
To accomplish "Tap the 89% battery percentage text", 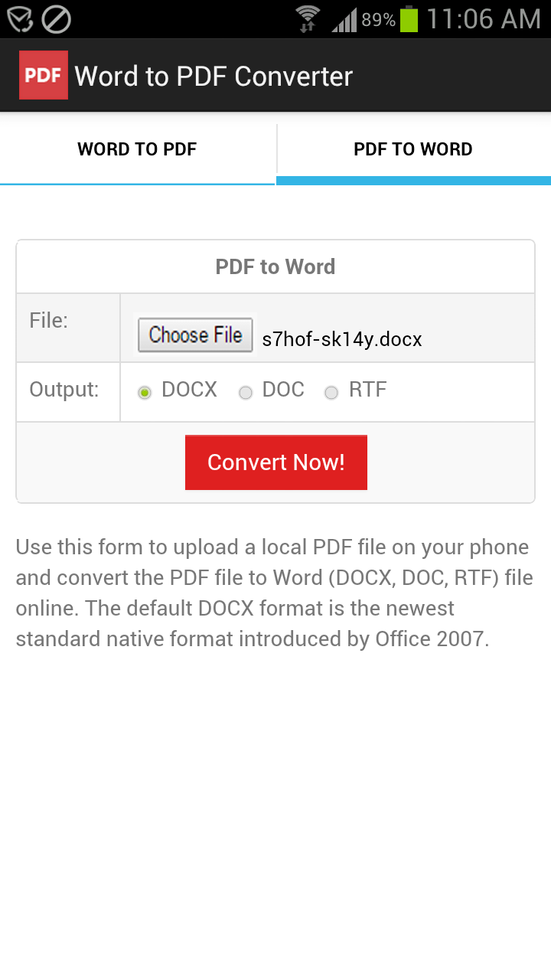I will (378, 20).
